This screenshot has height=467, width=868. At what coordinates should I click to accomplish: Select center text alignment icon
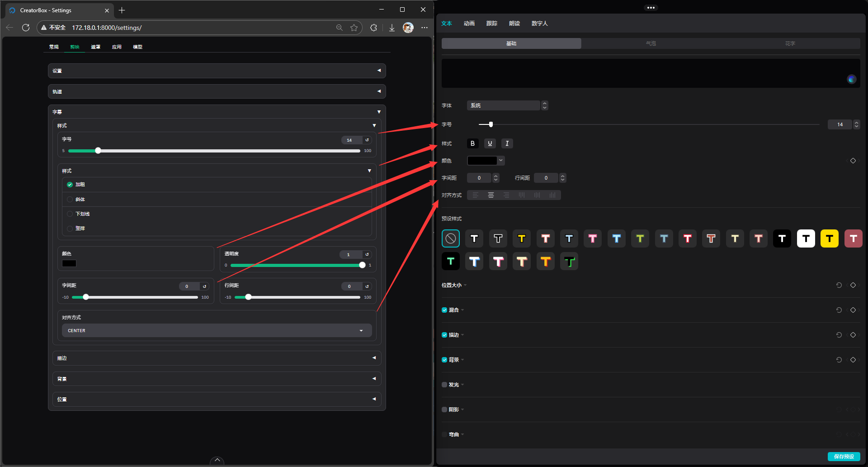click(491, 195)
